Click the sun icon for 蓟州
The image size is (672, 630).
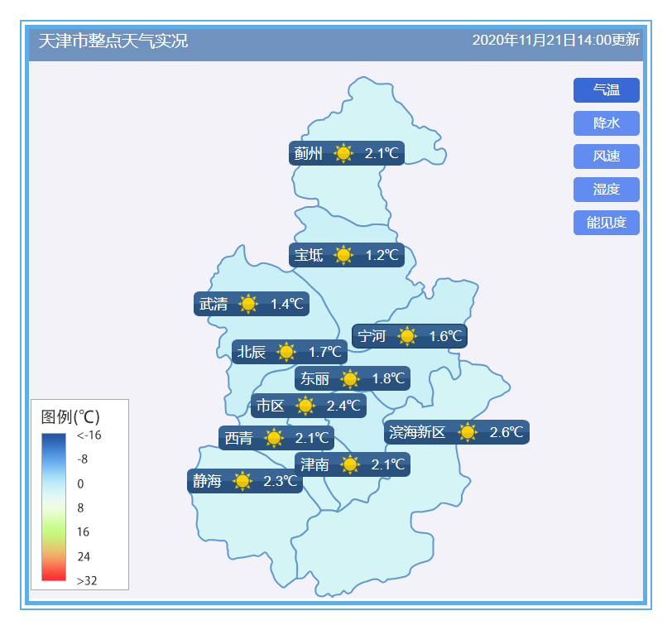pos(343,153)
